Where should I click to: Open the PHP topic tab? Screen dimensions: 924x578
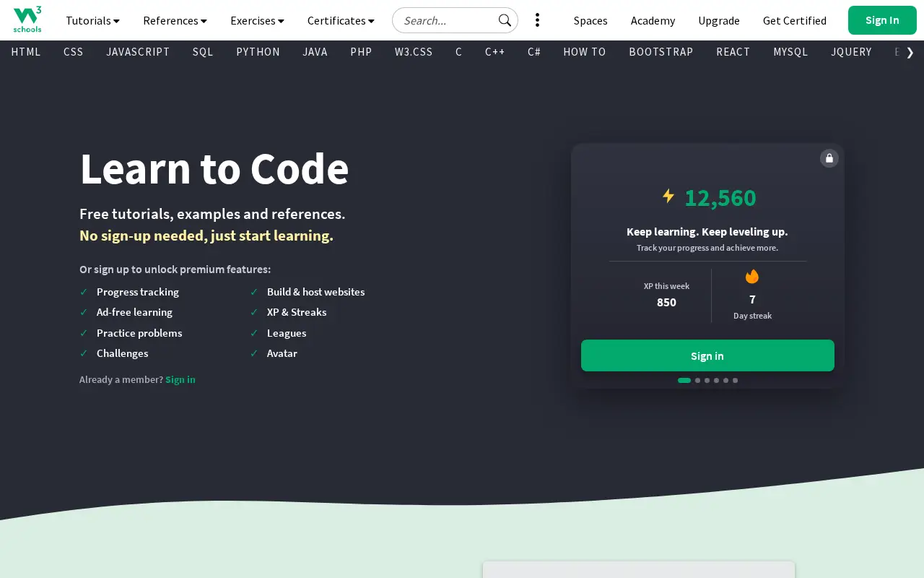361,52
